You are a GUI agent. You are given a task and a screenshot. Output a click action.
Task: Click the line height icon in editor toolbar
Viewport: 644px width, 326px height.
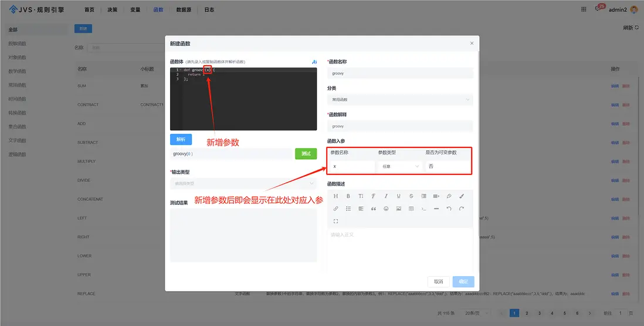tap(436, 196)
